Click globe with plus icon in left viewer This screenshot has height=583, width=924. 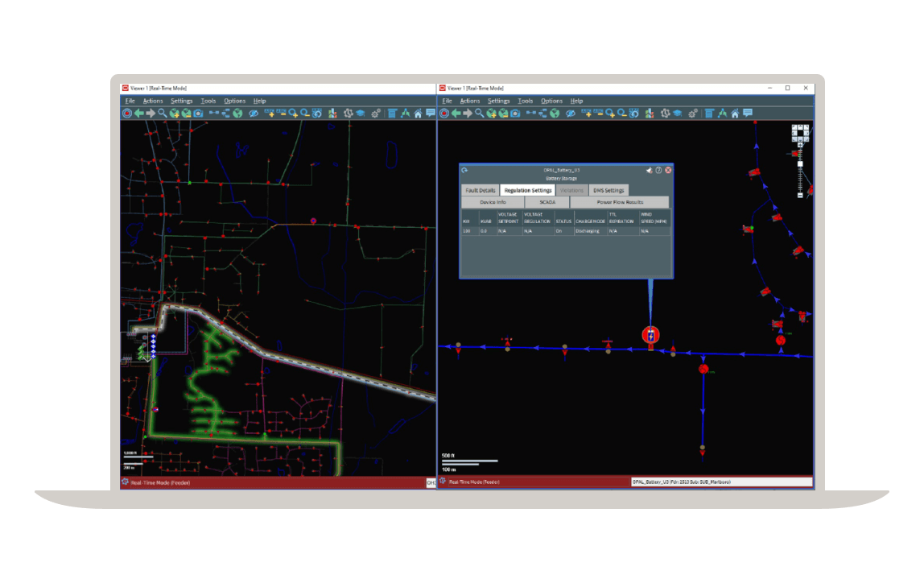[175, 114]
